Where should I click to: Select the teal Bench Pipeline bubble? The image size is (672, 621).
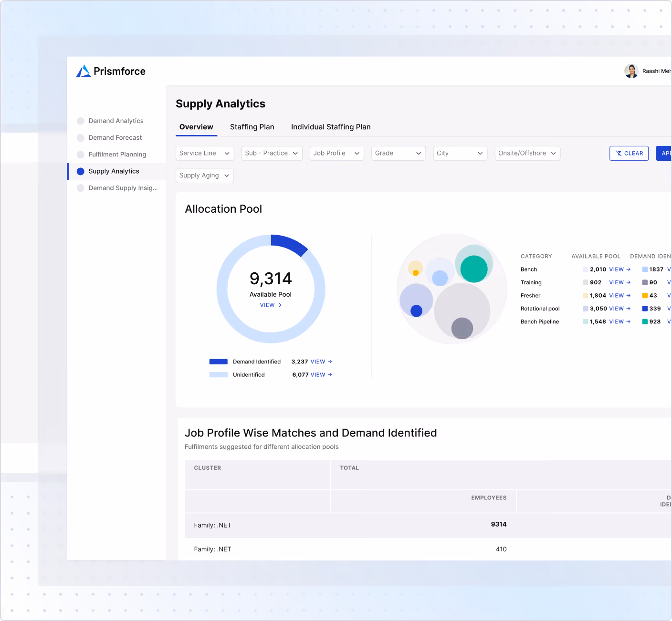pyautogui.click(x=475, y=269)
